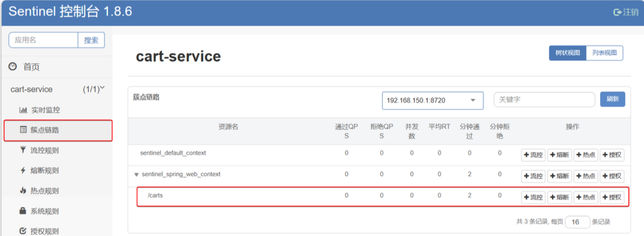Switch to 列表视图 list view
The height and width of the screenshot is (236, 644).
point(604,53)
